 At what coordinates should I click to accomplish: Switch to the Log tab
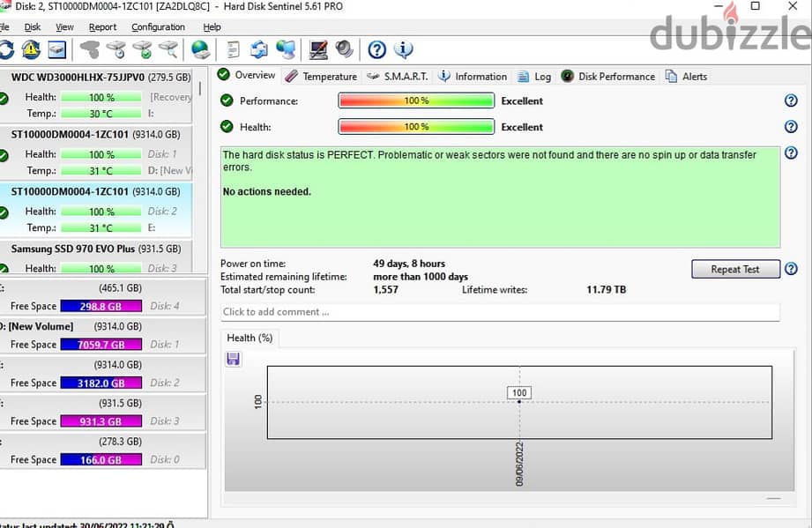tap(534, 77)
